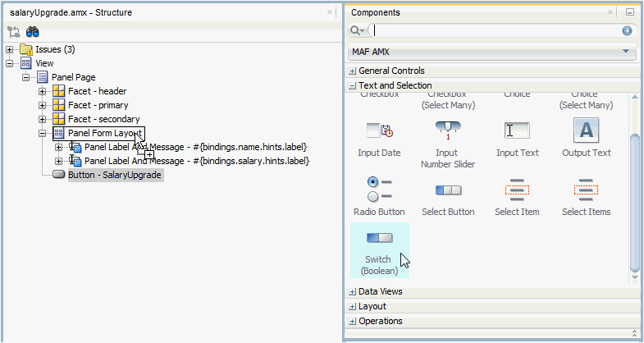Collapse the Panel Form Layout node
This screenshot has width=644, height=343.
pos(43,134)
